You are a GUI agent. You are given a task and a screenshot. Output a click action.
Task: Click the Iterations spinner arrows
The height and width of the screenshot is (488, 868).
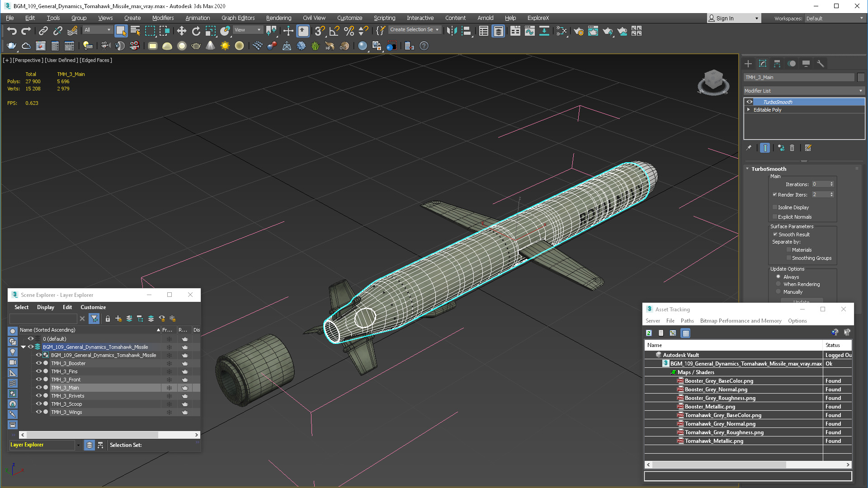click(x=831, y=184)
